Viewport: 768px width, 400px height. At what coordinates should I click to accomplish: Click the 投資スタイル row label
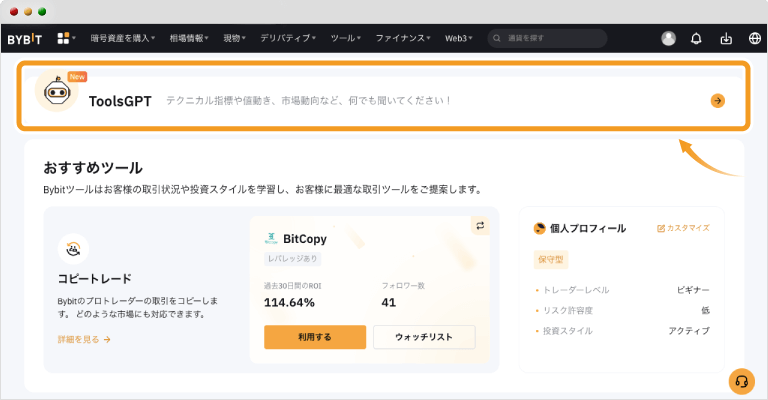coord(568,331)
